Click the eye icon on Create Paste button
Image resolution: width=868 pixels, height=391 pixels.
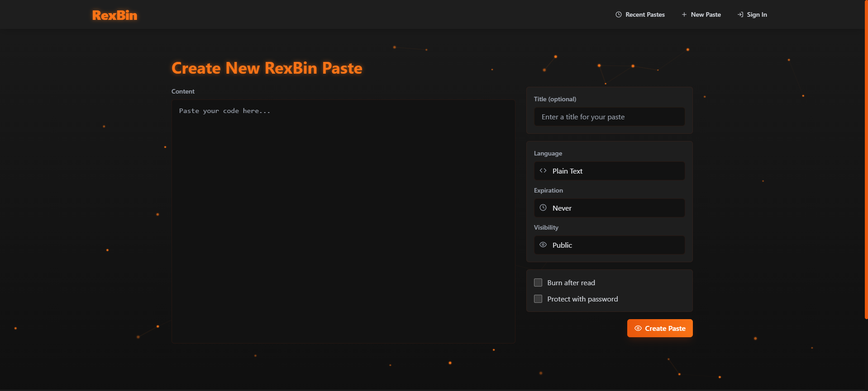638,328
